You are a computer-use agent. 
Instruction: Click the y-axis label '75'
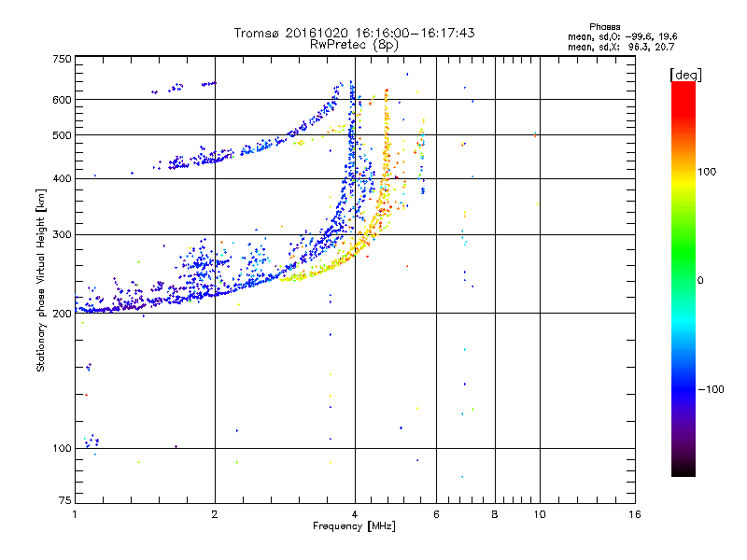pyautogui.click(x=65, y=500)
